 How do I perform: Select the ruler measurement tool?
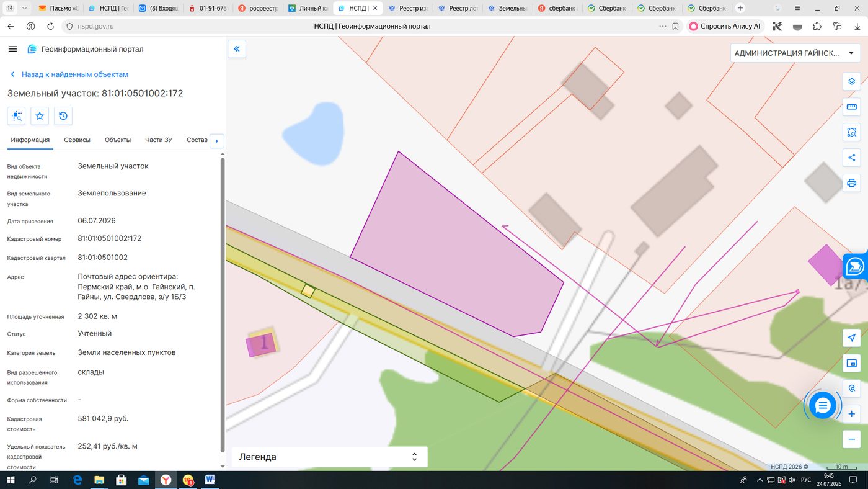(851, 107)
